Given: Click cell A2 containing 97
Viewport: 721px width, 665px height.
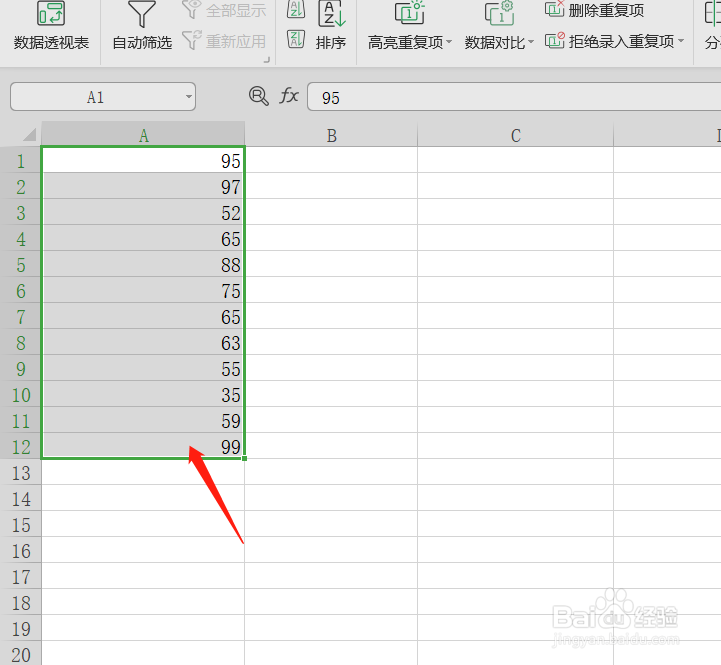Looking at the screenshot, I should point(143,186).
